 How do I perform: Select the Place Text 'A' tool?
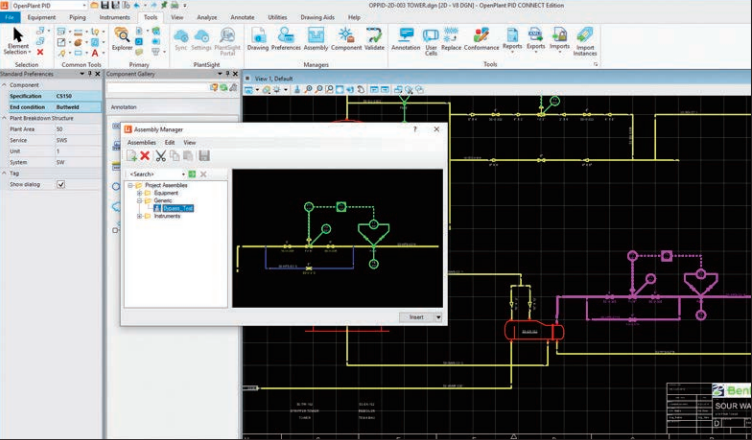click(95, 53)
